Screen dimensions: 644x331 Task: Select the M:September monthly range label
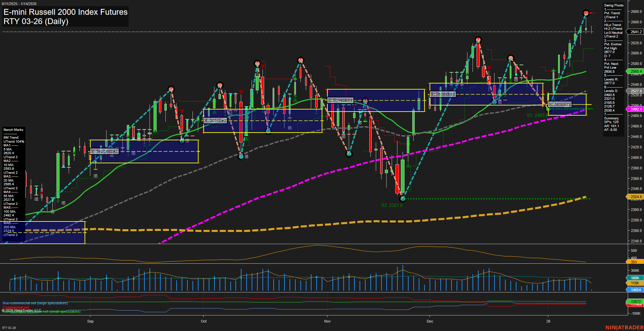pos(104,151)
